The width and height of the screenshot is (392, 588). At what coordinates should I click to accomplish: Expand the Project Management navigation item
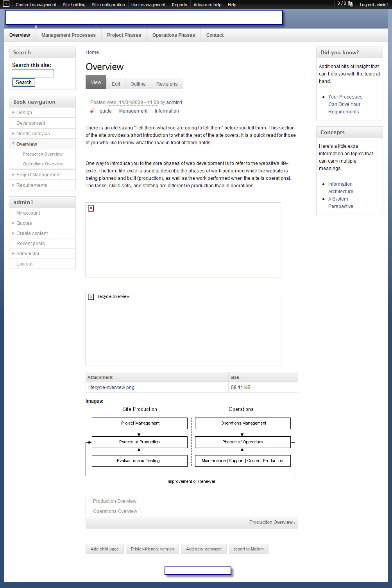pyautogui.click(x=13, y=174)
